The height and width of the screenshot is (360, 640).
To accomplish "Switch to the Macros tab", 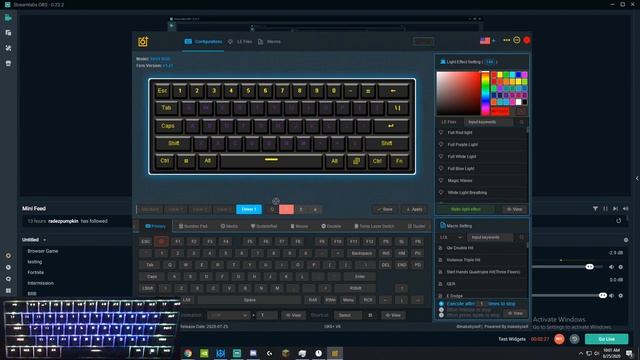I will (x=269, y=42).
